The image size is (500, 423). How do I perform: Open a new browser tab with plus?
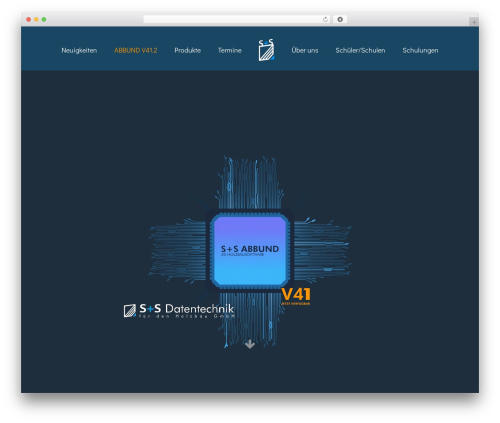474,22
